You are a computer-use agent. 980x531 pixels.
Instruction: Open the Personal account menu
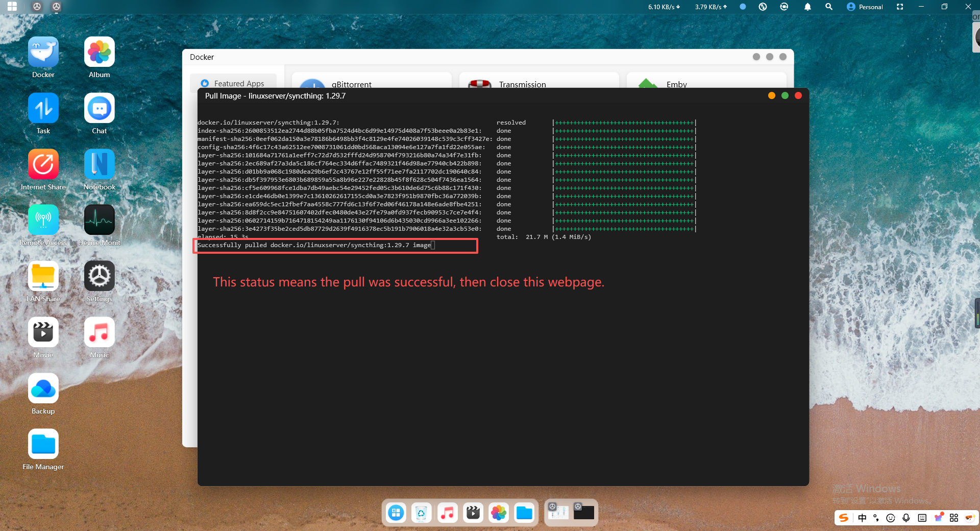pyautogui.click(x=865, y=7)
